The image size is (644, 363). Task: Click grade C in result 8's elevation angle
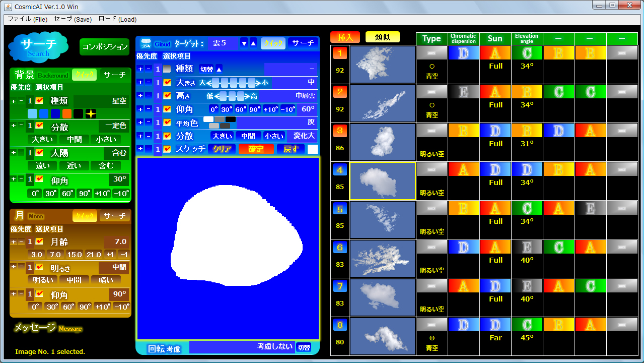point(527,325)
